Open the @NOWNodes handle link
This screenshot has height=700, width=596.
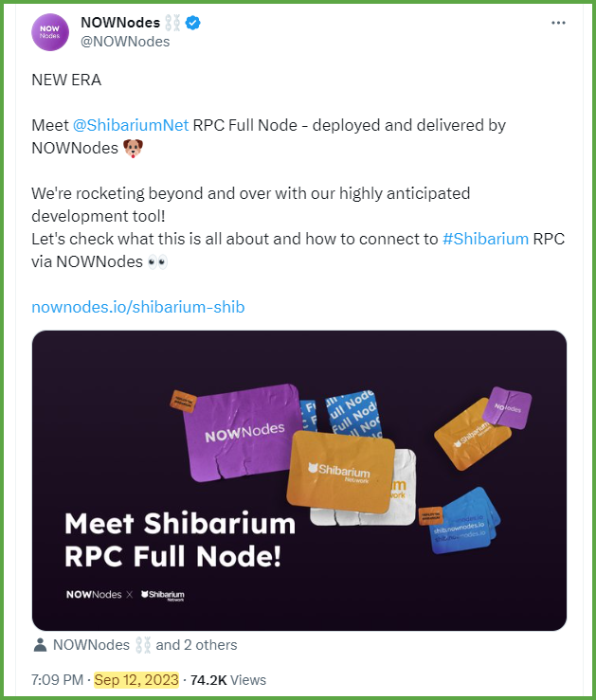(x=125, y=42)
